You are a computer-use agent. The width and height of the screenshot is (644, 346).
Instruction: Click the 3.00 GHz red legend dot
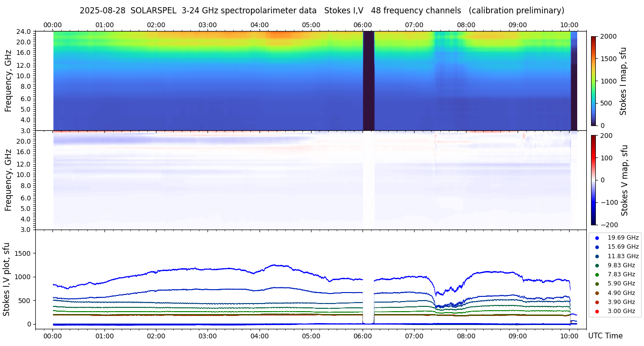point(597,311)
